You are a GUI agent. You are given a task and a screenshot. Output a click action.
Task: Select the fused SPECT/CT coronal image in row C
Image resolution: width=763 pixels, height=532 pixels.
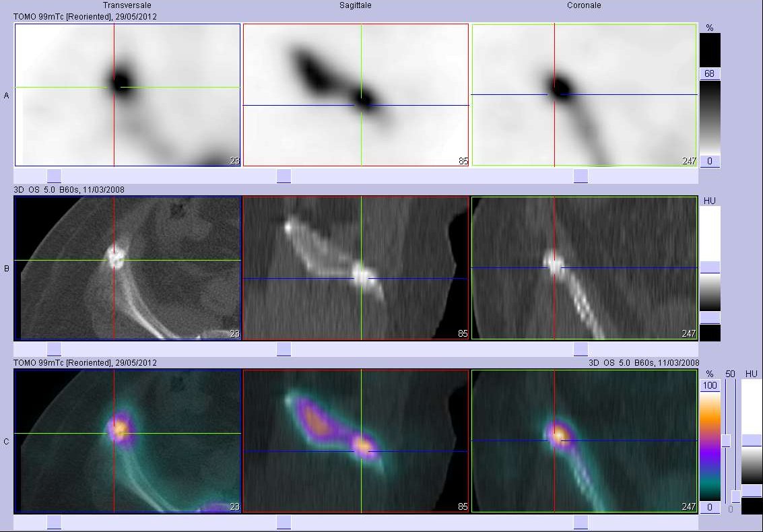tap(585, 441)
